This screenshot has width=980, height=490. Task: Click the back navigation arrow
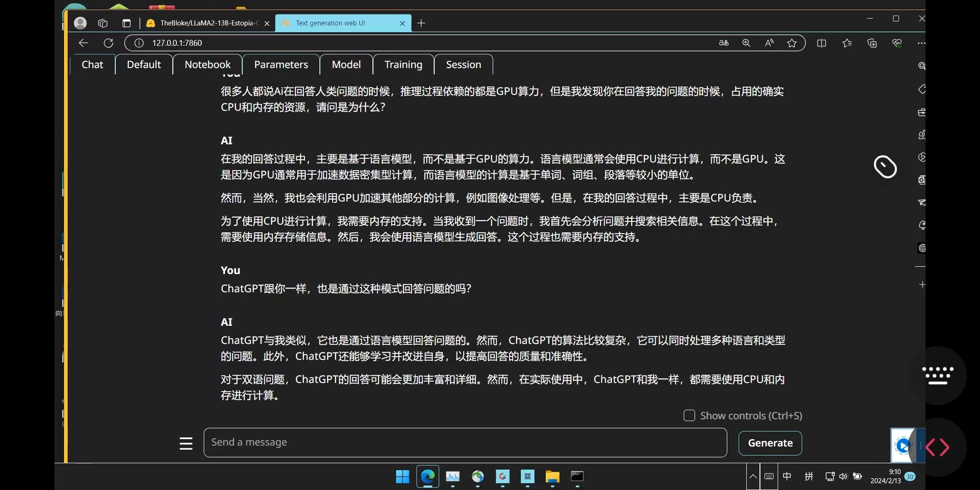point(83,43)
